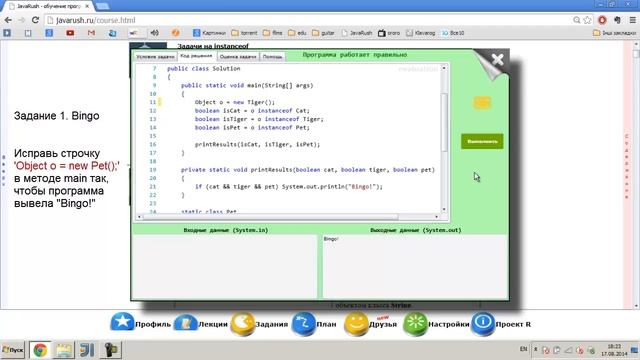Click code line 'boolean isCat = o instanceof Cat;'
This screenshot has width=640, height=360.
252,111
